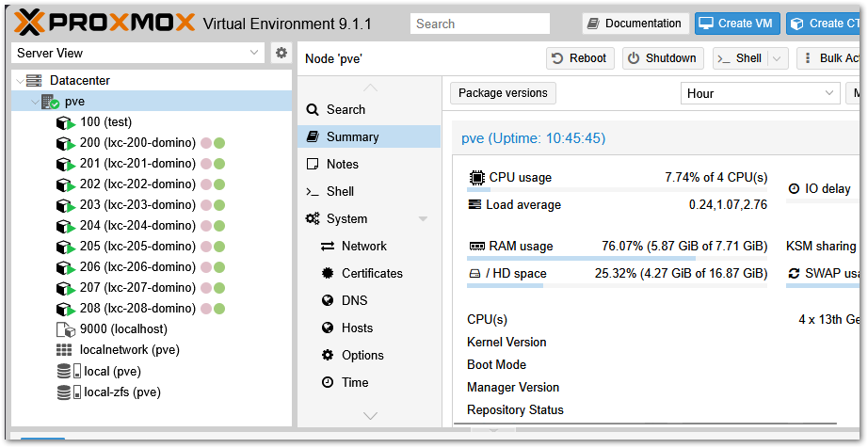This screenshot has width=868, height=448.
Task: Open the Summary menu item
Action: [369, 136]
